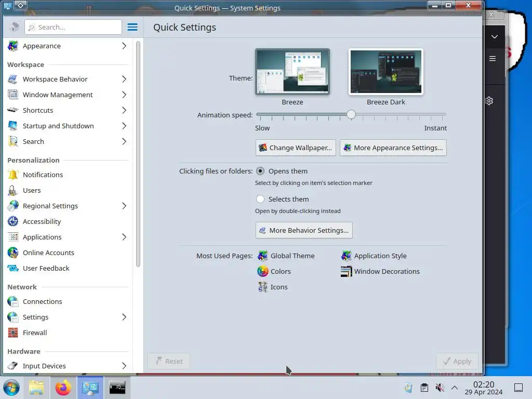
Task: Select the 'Opens them' radio button
Action: pos(260,171)
